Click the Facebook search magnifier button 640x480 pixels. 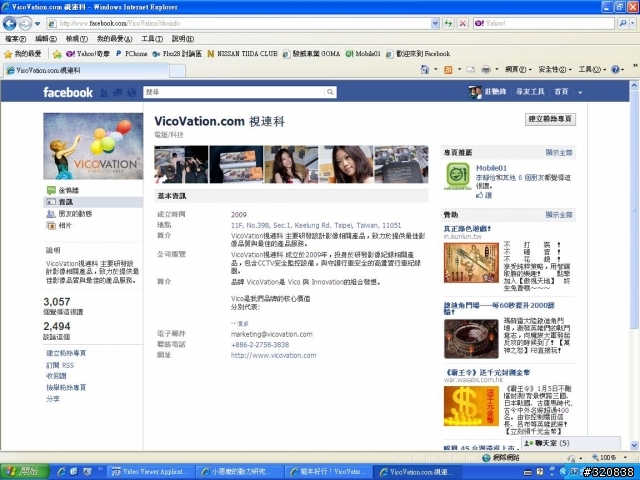coord(330,92)
